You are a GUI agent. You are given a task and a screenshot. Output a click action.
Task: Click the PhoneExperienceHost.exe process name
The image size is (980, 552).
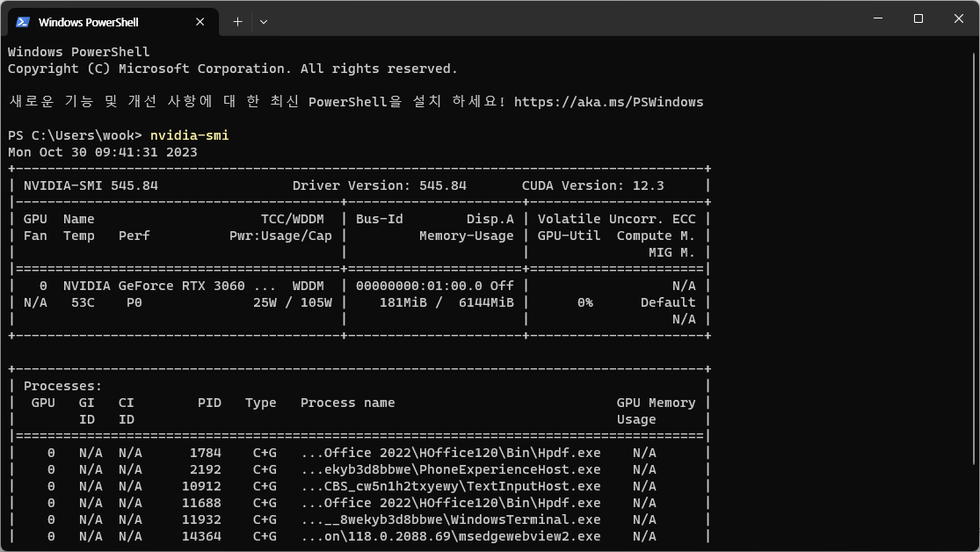pyautogui.click(x=451, y=470)
